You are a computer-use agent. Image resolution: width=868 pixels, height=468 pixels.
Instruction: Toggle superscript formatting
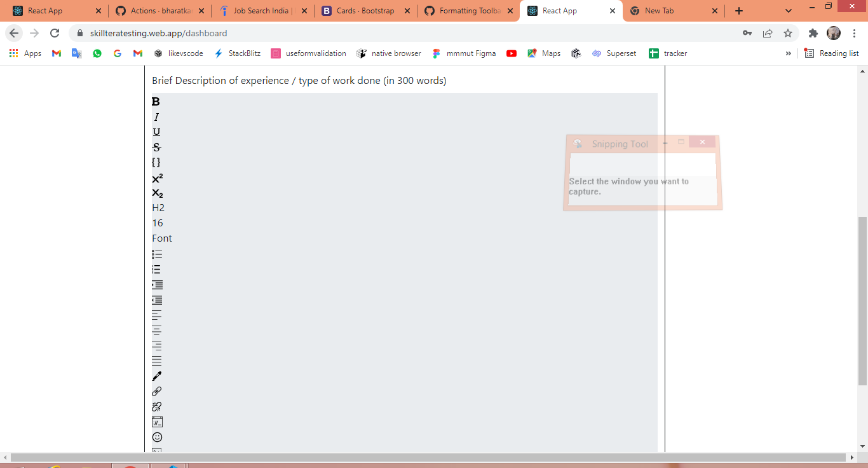[156, 178]
